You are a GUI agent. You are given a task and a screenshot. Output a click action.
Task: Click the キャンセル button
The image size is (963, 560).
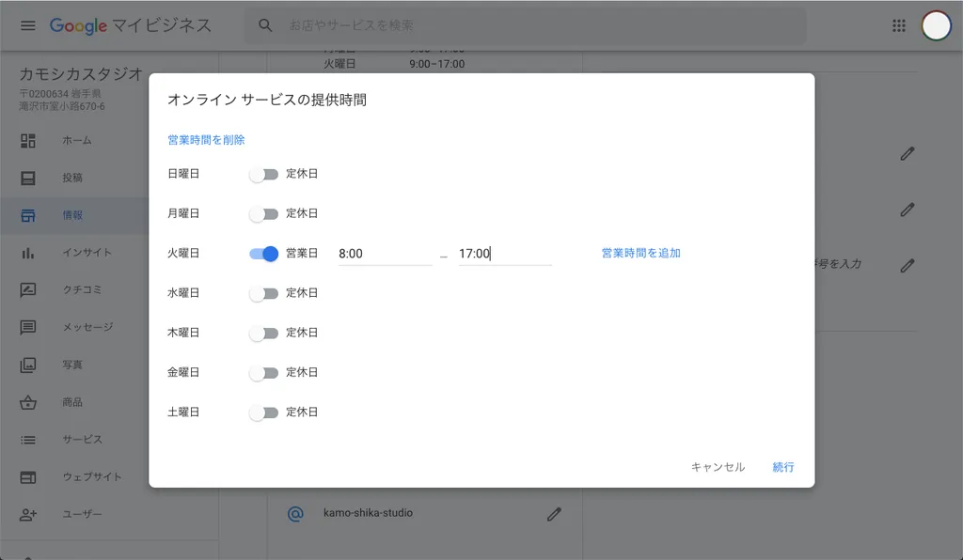click(x=718, y=467)
